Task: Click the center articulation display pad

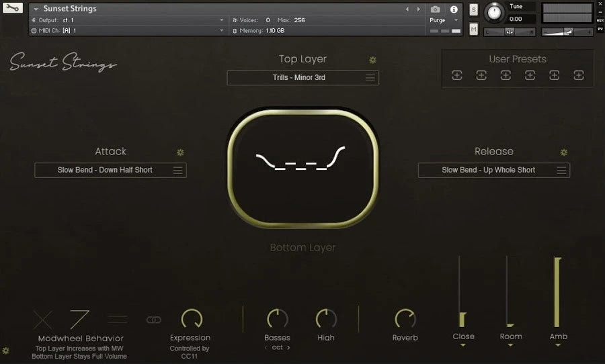Action: click(302, 168)
